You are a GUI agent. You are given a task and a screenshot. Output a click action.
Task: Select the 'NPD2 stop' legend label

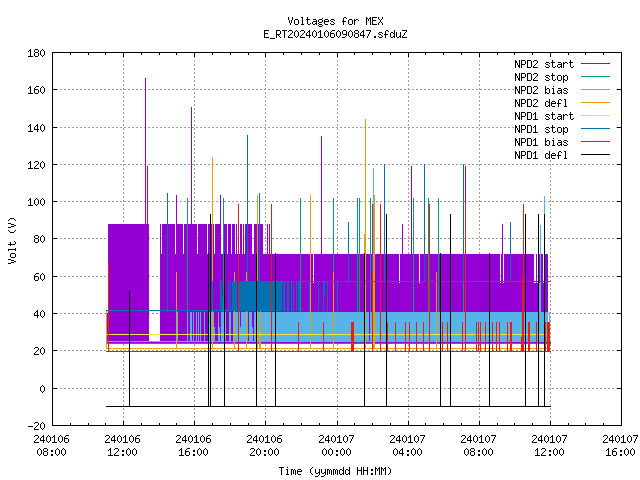pyautogui.click(x=541, y=77)
